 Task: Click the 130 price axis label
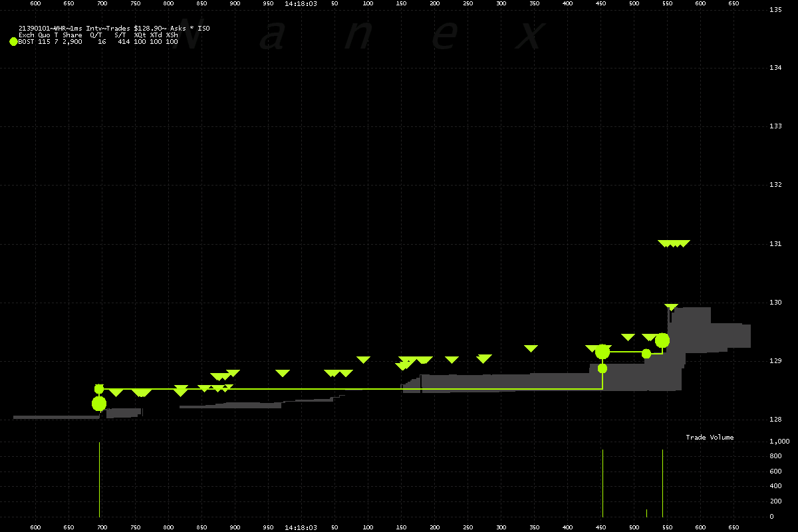tap(775, 303)
